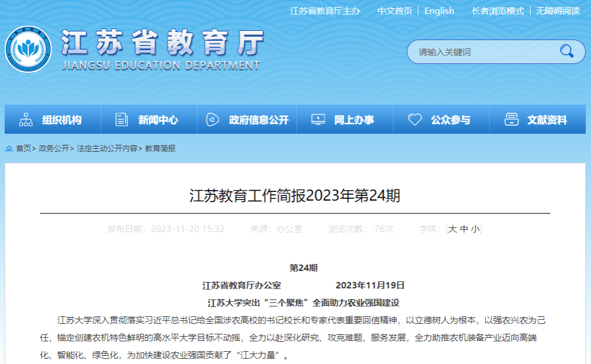Viewport: 591px width, 364px height.
Task: Click the organization chart icon
Action: pos(26,120)
